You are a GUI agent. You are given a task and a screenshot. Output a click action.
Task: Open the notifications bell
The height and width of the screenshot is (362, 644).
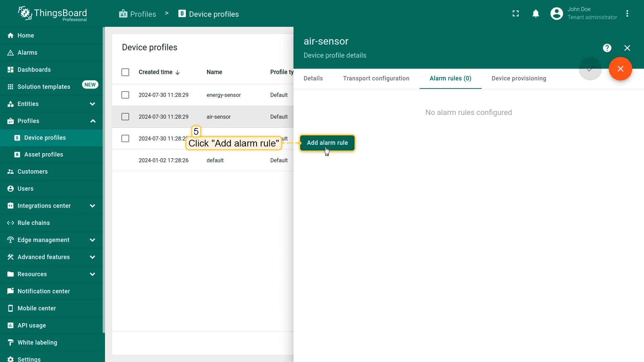click(536, 13)
